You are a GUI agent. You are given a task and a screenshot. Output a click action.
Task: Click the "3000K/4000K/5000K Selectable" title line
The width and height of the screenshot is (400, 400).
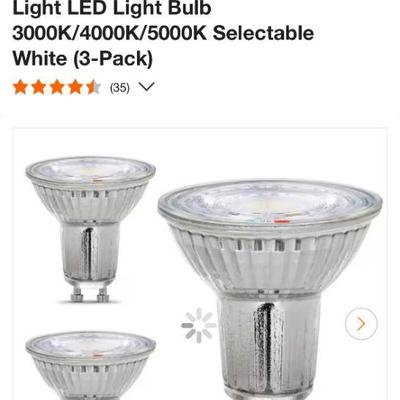pyautogui.click(x=163, y=33)
